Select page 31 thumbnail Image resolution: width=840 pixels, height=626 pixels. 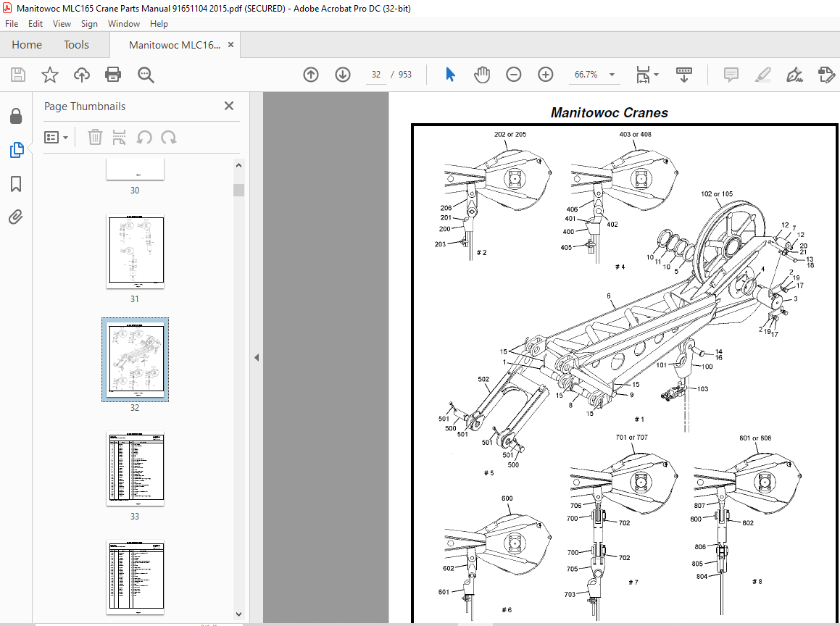point(135,251)
